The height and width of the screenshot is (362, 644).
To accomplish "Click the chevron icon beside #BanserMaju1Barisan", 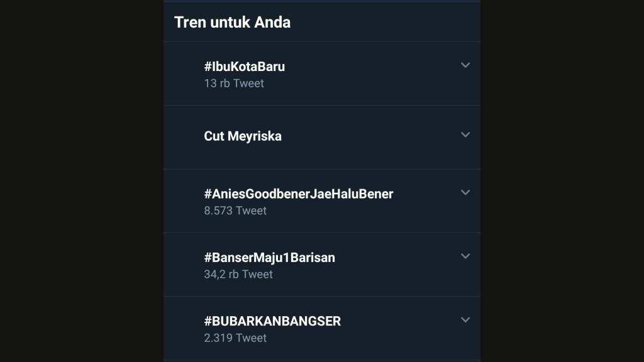I will [x=465, y=255].
